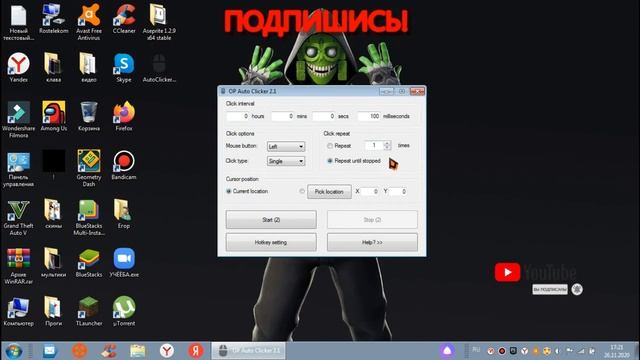Open the Skype desktop shortcut

tap(124, 67)
